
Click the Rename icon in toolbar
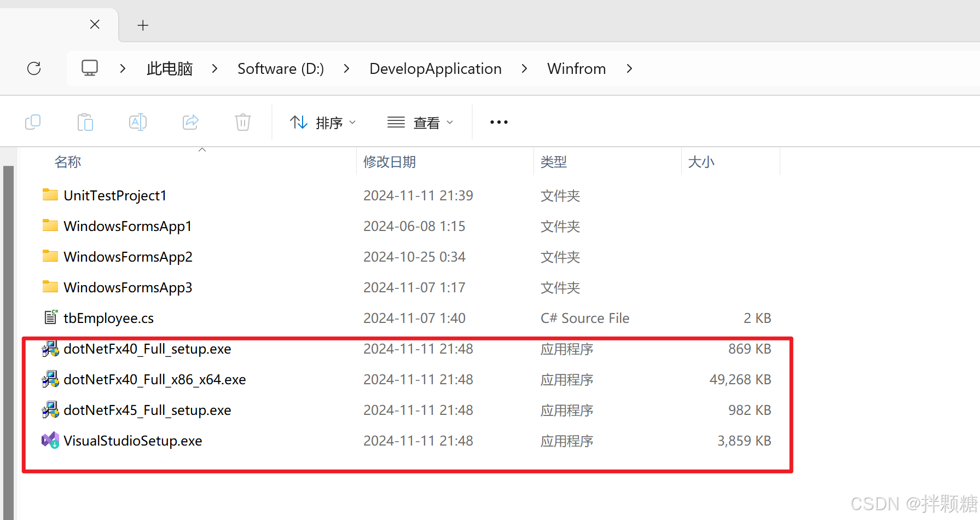click(137, 122)
